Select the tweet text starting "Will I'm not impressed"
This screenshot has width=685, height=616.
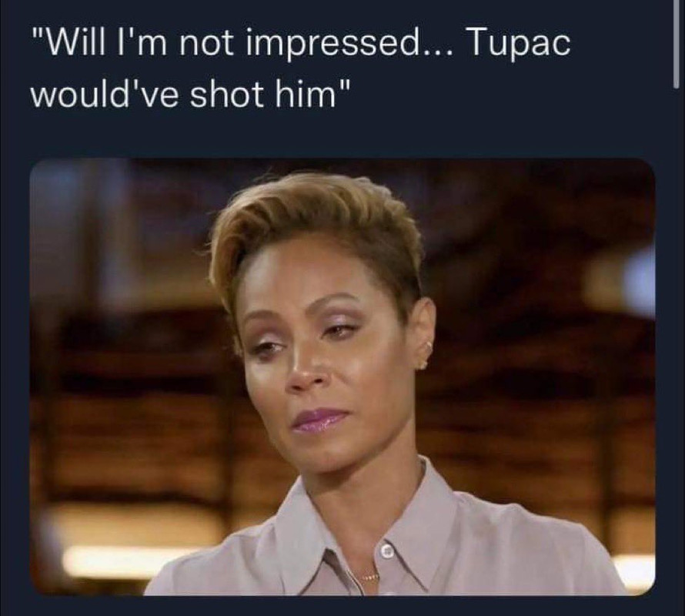[x=301, y=69]
